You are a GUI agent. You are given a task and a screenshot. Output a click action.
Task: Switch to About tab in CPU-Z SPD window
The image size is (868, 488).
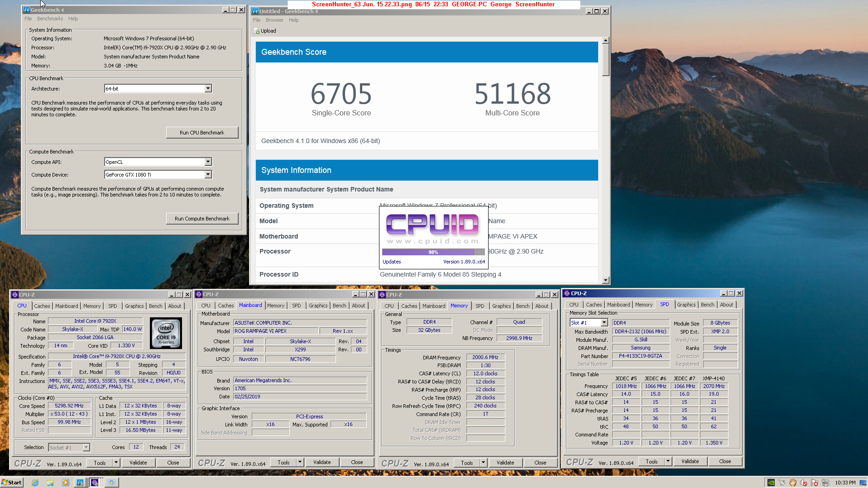pos(727,305)
